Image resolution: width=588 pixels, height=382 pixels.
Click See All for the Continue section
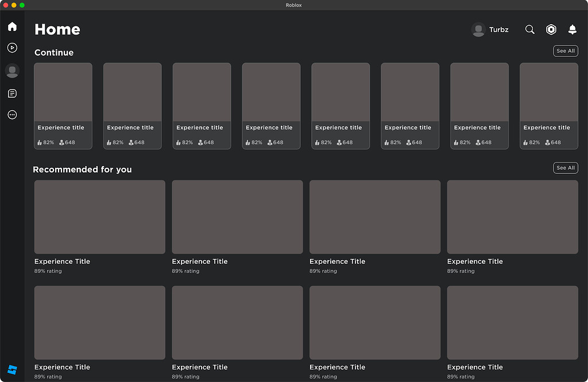point(565,51)
